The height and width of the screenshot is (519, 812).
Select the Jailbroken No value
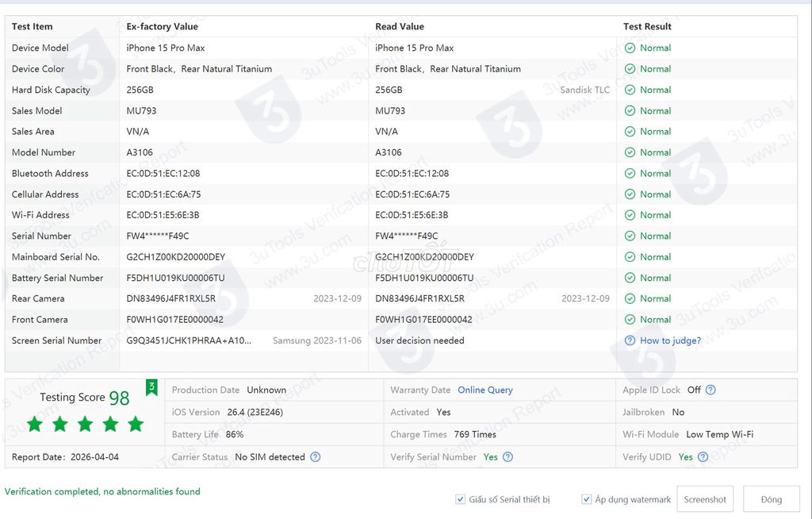pyautogui.click(x=679, y=412)
